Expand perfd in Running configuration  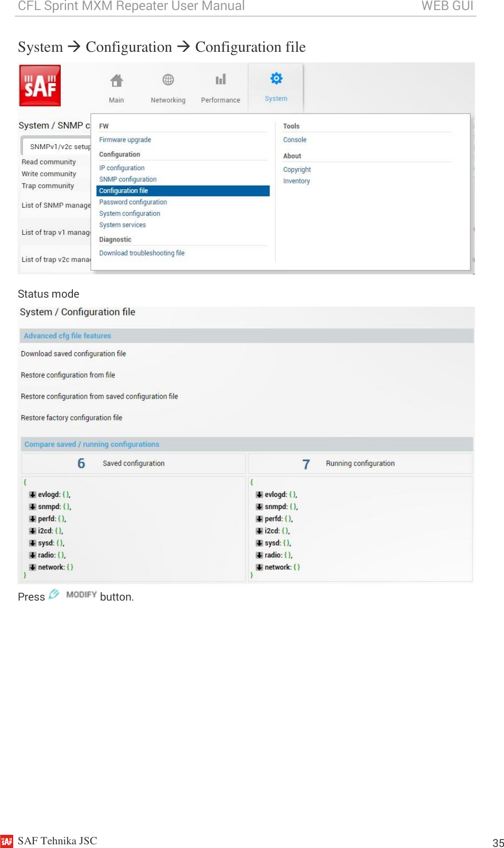(x=259, y=519)
